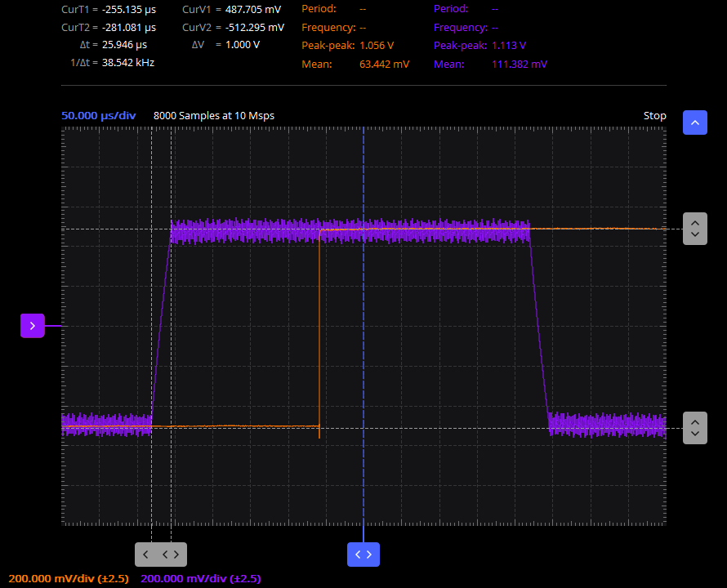Screen dimensions: 727x588
Task: Collapse measurements panel with blue up-chevron button
Action: pyautogui.click(x=694, y=122)
